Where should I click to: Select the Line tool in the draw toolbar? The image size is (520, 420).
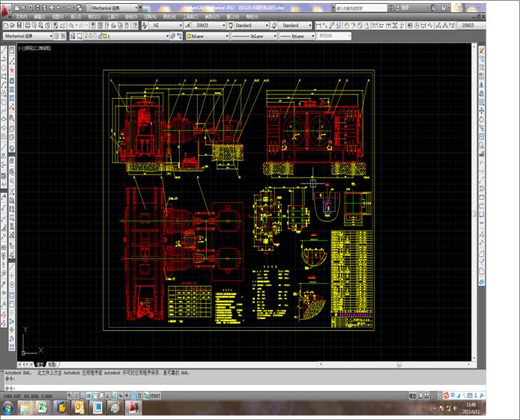(4, 51)
